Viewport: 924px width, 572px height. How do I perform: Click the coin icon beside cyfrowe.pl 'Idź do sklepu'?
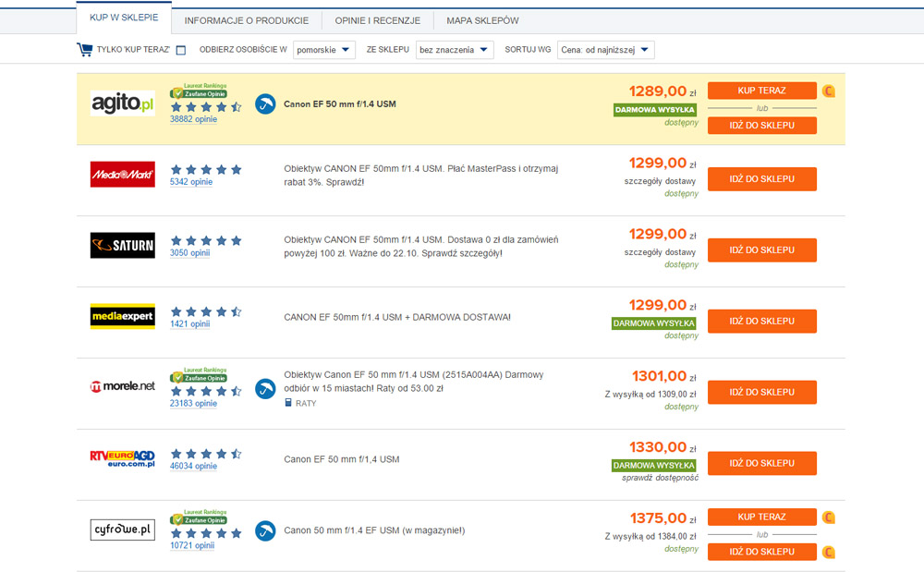click(x=829, y=552)
